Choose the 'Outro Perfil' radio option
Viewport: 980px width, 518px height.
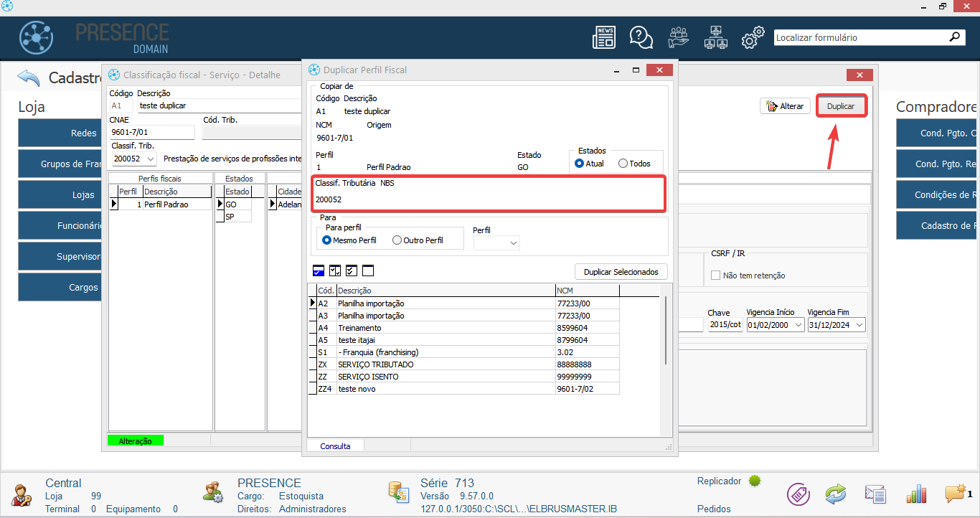pos(397,240)
